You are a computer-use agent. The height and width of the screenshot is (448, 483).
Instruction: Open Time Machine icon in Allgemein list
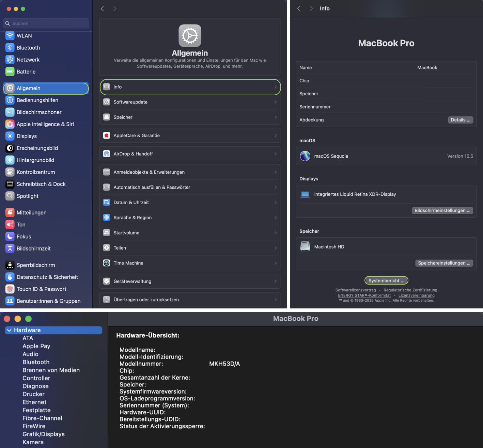click(107, 263)
